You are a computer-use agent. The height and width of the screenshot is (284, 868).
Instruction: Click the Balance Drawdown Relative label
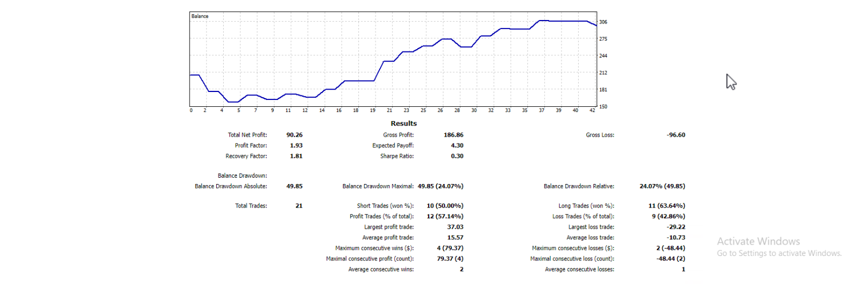point(579,186)
